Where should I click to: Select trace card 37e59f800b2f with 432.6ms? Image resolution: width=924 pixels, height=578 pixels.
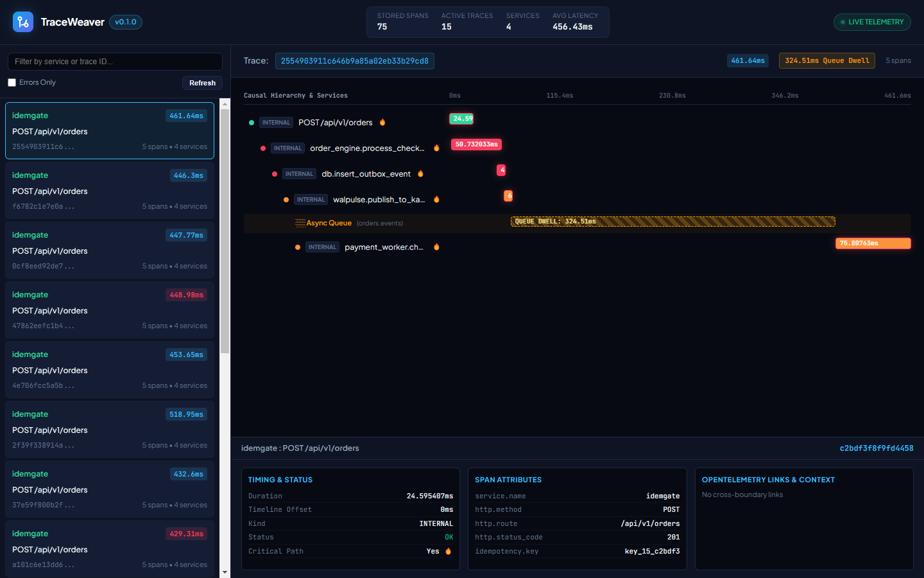[x=110, y=489]
